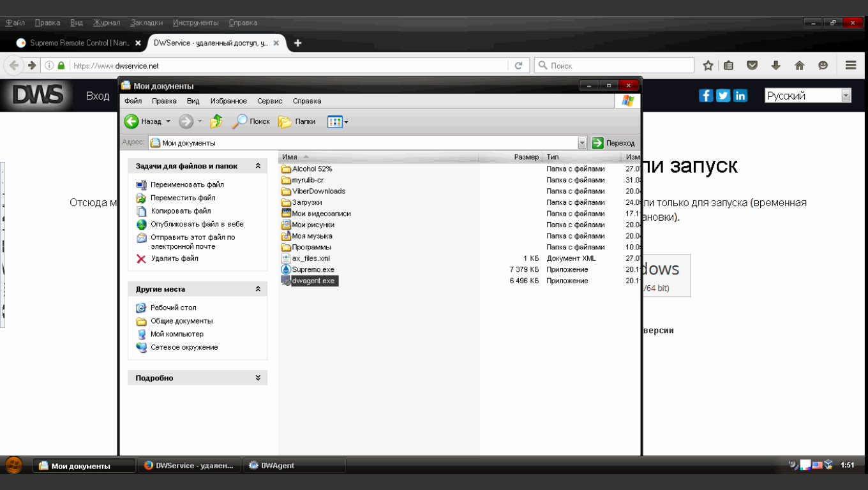Open DWService Twitter page icon
Screen dimensions: 868x490
pos(723,95)
